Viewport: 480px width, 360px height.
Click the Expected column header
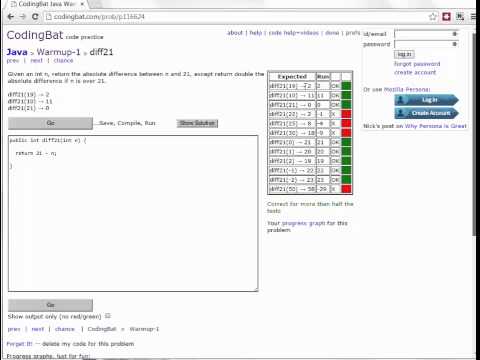[292, 77]
